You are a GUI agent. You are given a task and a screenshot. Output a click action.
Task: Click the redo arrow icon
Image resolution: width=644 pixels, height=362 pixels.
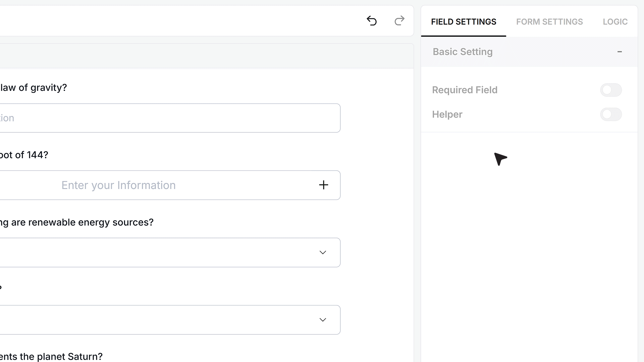coord(399,21)
